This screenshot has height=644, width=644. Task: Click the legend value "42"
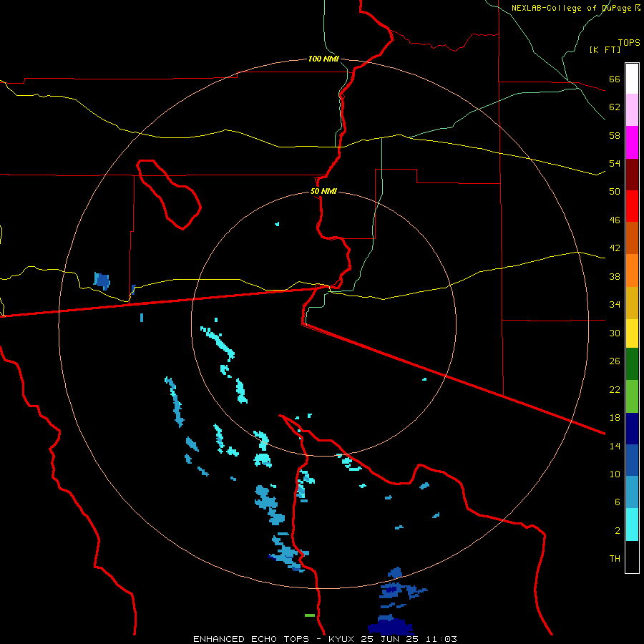click(615, 248)
